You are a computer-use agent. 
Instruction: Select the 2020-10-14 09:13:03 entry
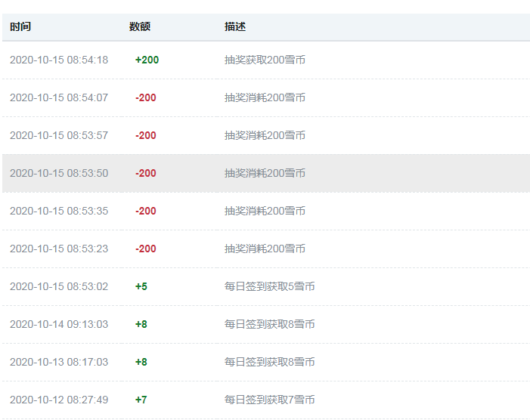(59, 325)
